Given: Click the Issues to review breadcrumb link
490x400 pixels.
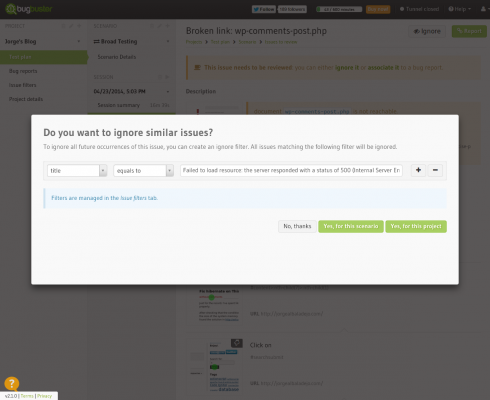Looking at the screenshot, I should pyautogui.click(x=281, y=42).
